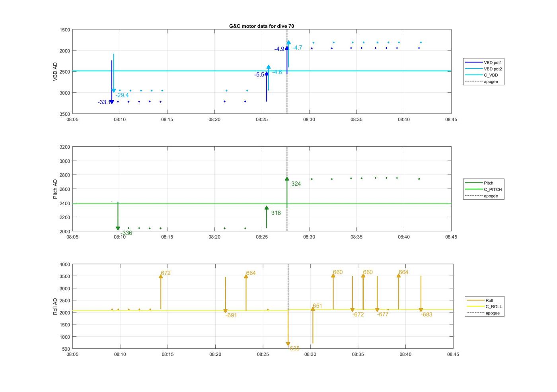Click the '-336' pitch annotation
The image size is (557, 392).
pos(126,233)
